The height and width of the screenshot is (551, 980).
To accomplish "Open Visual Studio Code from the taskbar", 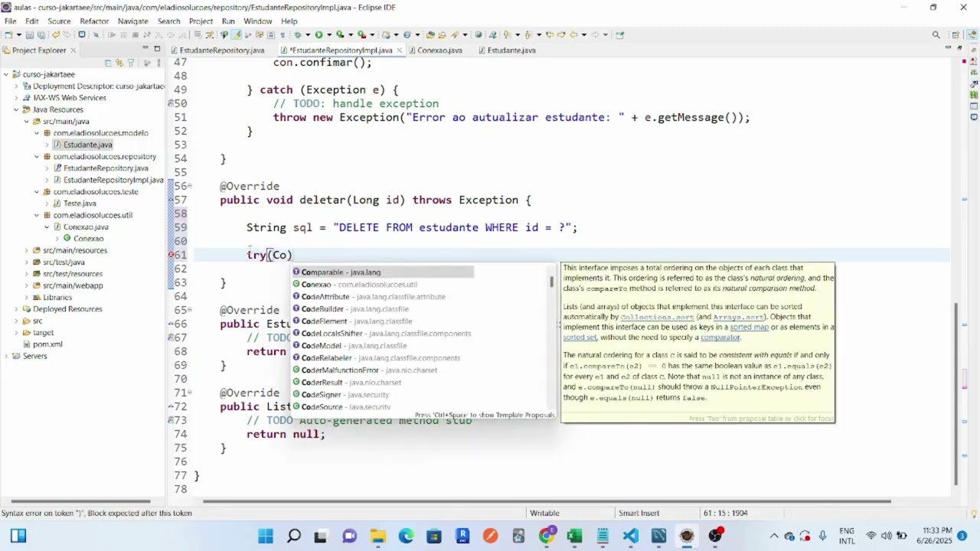I will [x=630, y=536].
